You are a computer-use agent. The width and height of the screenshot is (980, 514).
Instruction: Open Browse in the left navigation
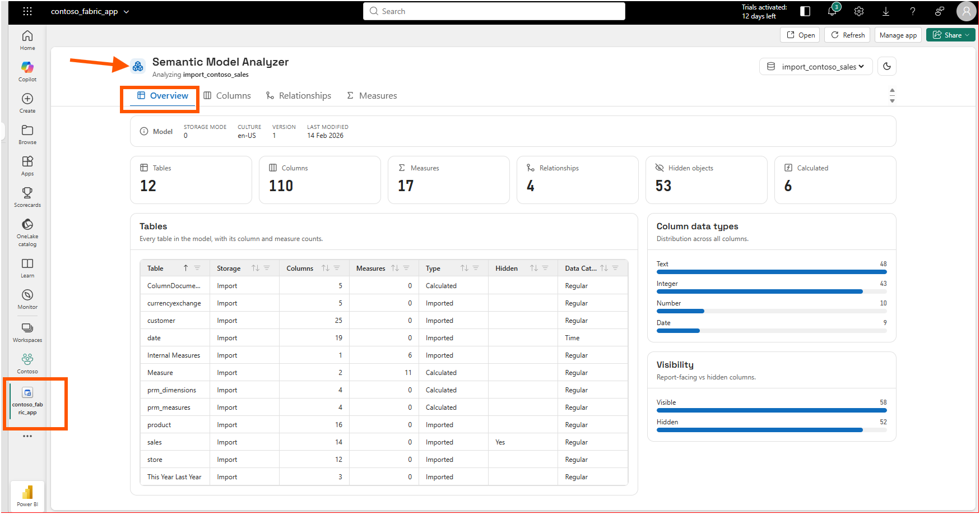(x=27, y=135)
